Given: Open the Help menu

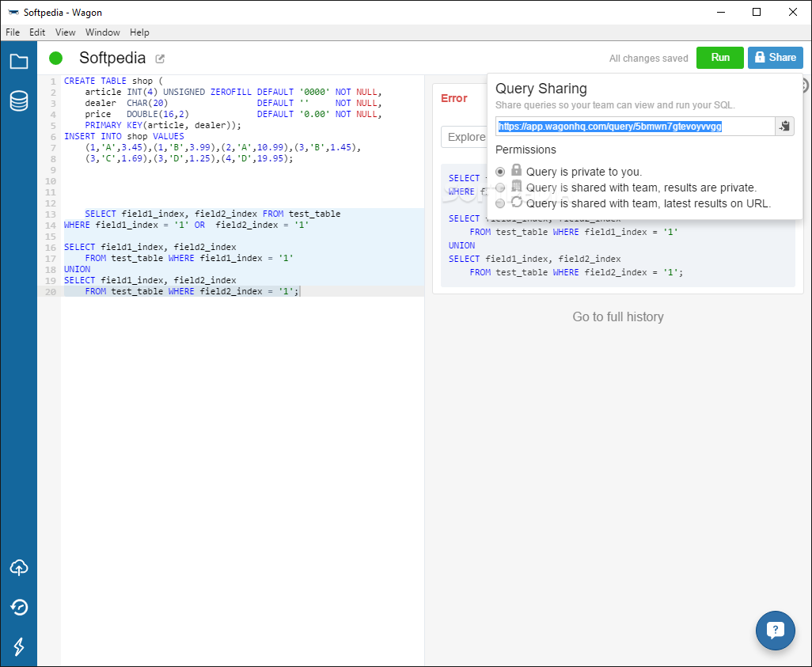Looking at the screenshot, I should point(139,32).
